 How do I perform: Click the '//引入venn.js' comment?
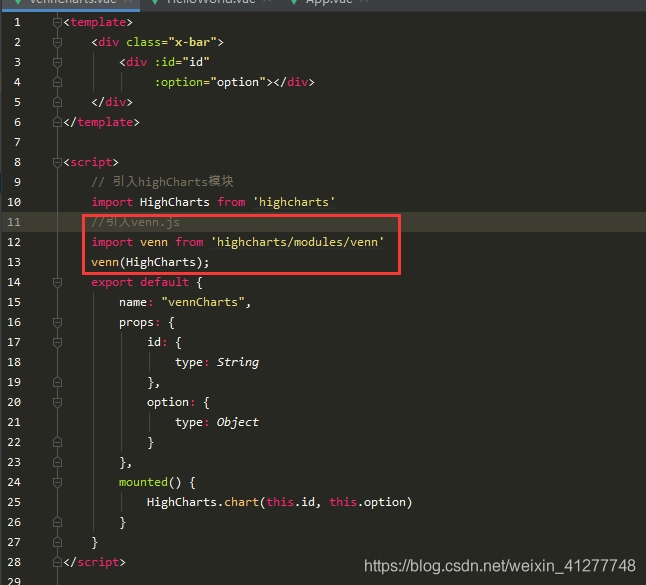tap(135, 222)
